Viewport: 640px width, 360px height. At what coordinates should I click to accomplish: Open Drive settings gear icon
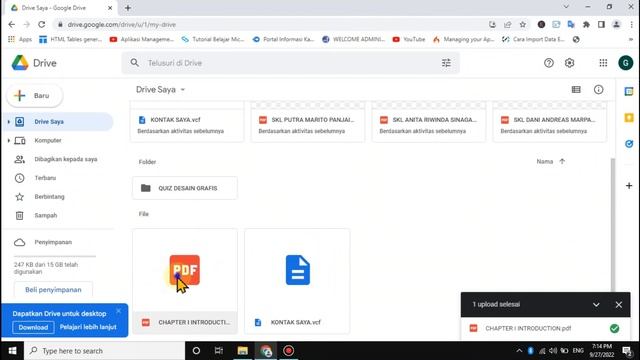[569, 63]
